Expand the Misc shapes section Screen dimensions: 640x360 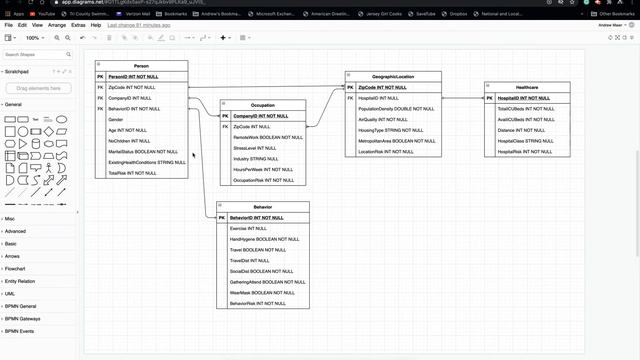[9, 219]
